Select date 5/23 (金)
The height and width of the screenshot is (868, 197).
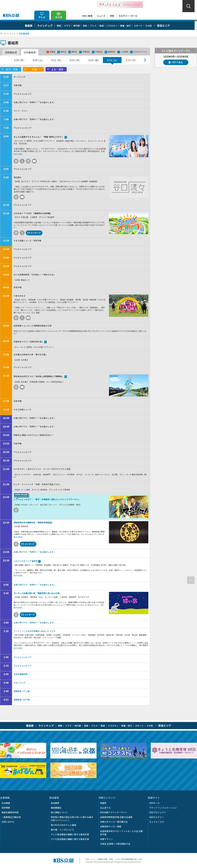tap(93, 60)
